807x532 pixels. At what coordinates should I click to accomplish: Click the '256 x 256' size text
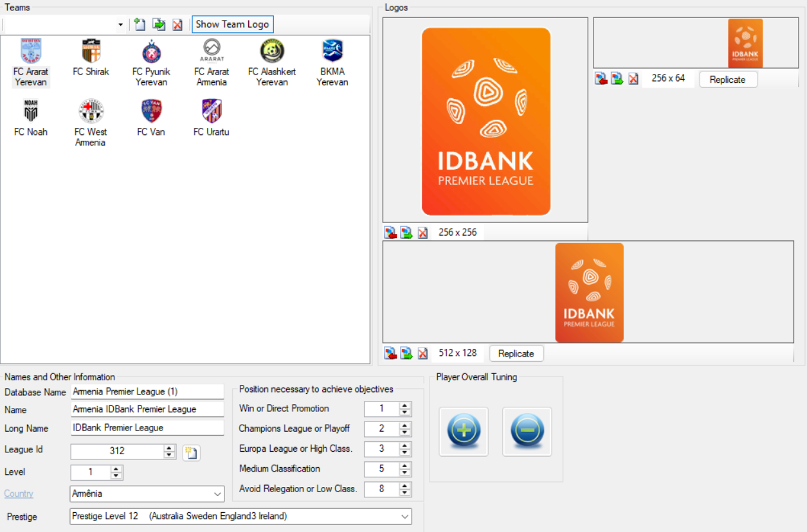coord(458,233)
